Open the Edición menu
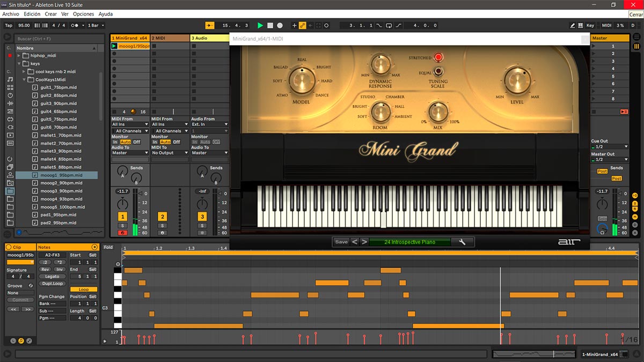The image size is (644, 362). coord(32,14)
